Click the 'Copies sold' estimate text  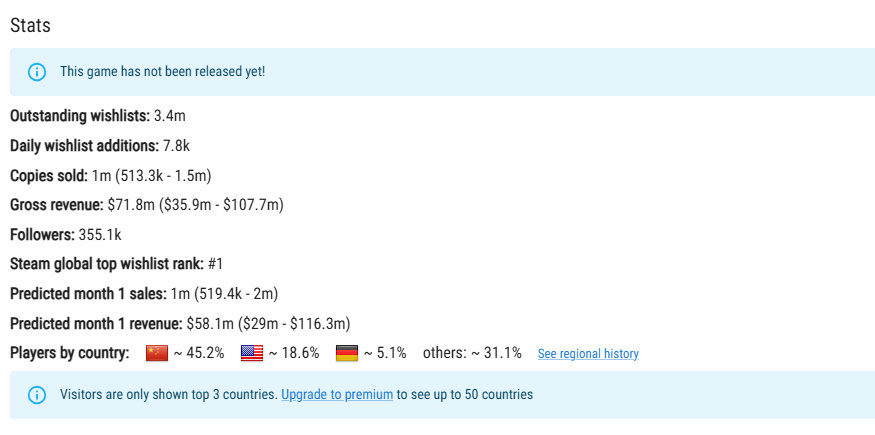coord(151,176)
